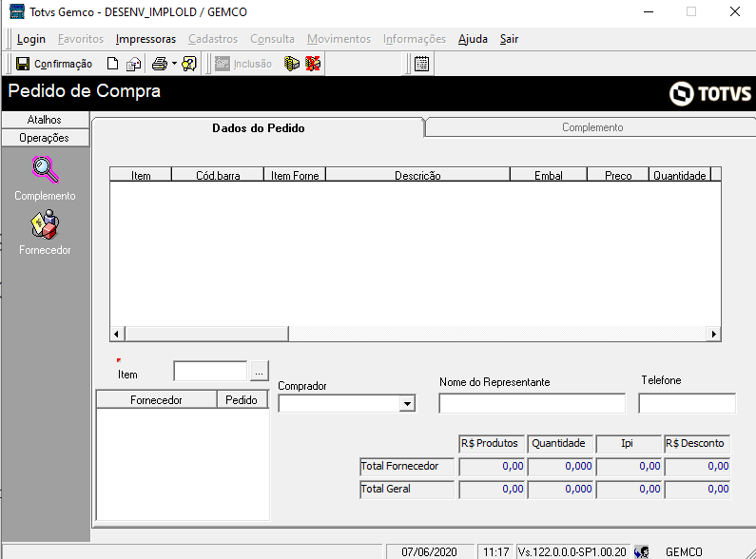Click the Confirmação save icon
This screenshot has height=559, width=756.
[x=23, y=64]
